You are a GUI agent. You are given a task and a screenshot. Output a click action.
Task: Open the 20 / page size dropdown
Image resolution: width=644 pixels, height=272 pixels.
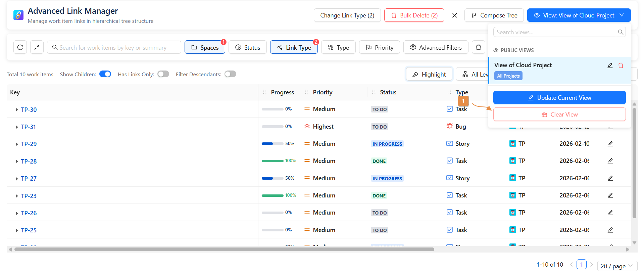coord(616,266)
